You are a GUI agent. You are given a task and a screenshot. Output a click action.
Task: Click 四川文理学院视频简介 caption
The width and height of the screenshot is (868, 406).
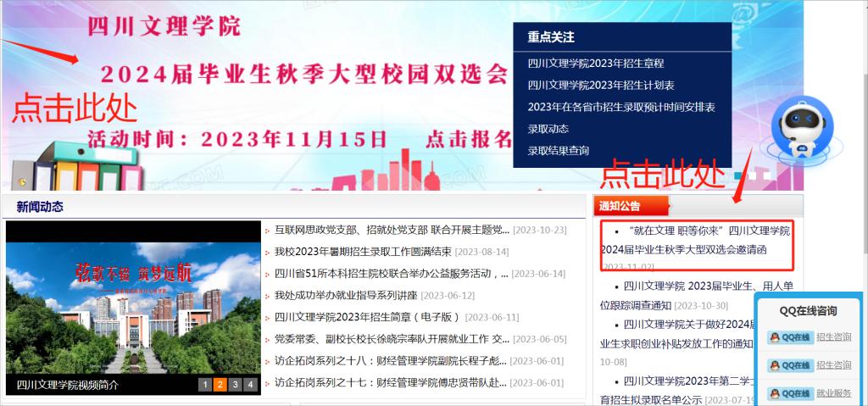[x=67, y=385]
